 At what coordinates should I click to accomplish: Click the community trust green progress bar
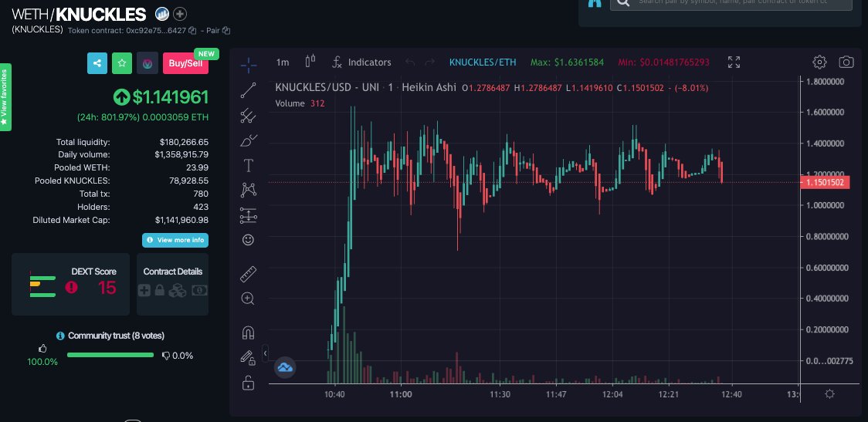click(x=110, y=355)
